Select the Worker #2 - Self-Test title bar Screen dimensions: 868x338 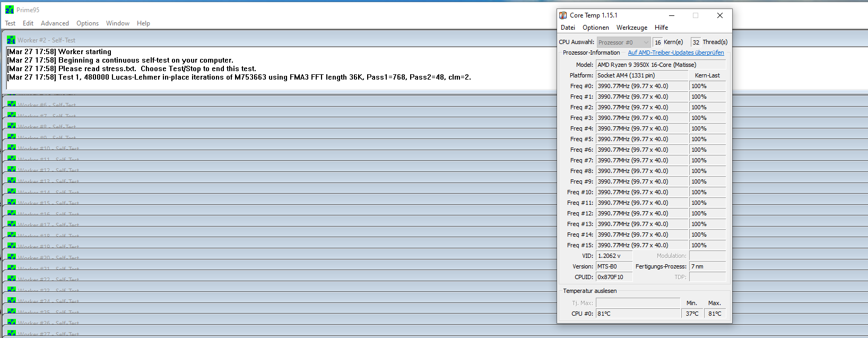[x=435, y=40]
